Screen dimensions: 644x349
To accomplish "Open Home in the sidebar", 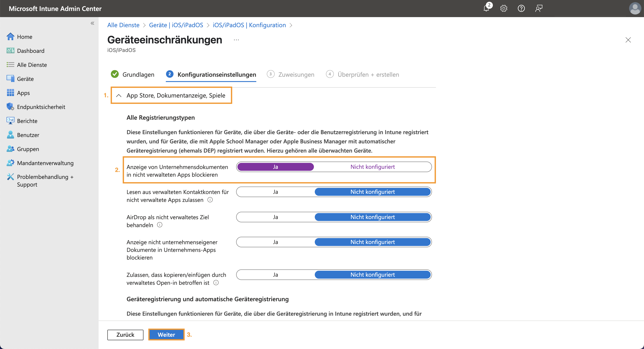I will [25, 37].
